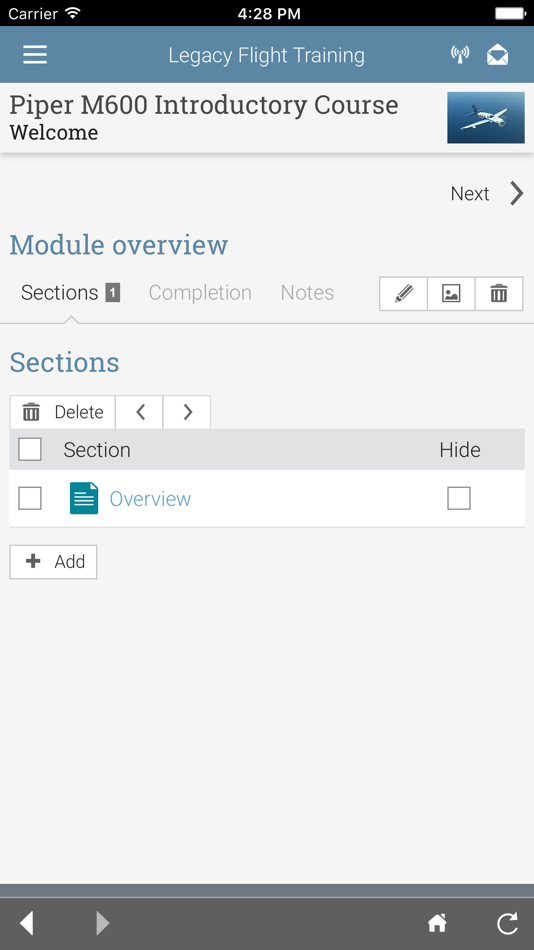Image resolution: width=534 pixels, height=950 pixels.
Task: Open the hamburger navigation menu
Action: [x=35, y=55]
